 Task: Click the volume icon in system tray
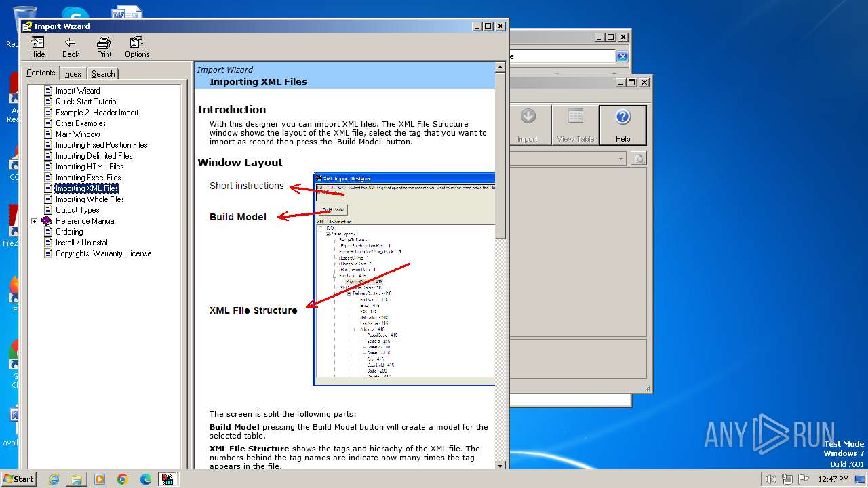point(771,479)
